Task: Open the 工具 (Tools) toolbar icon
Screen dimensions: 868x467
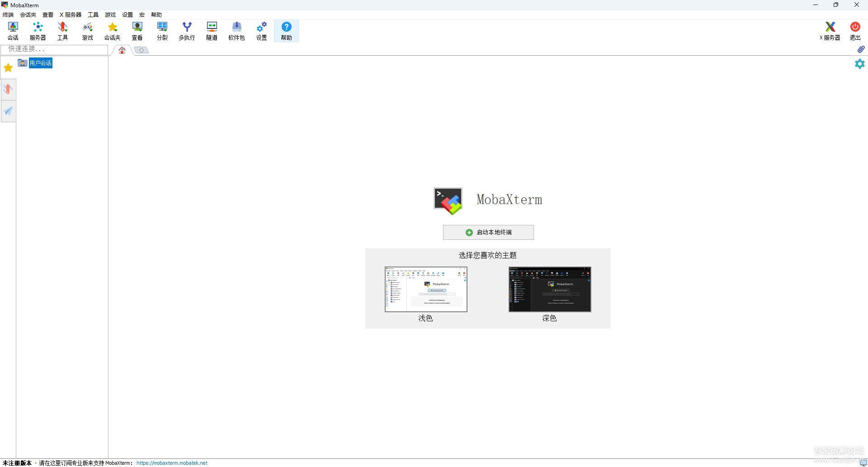Action: pos(63,31)
